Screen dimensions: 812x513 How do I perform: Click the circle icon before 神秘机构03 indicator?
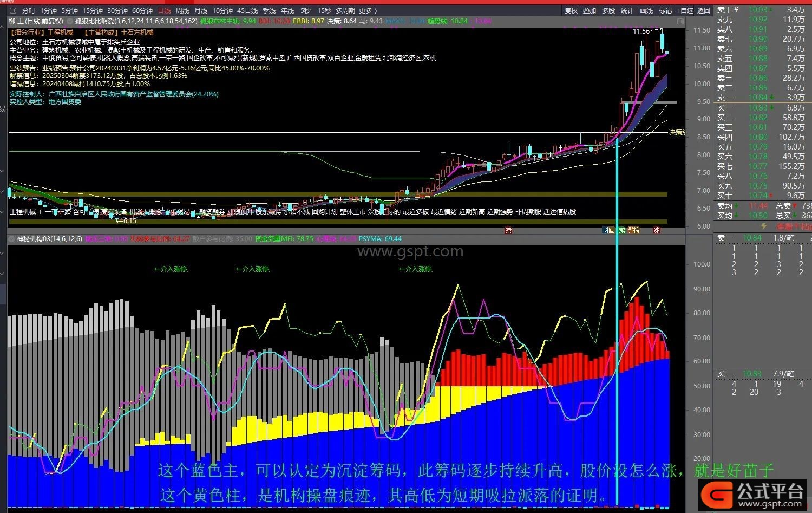point(11,238)
